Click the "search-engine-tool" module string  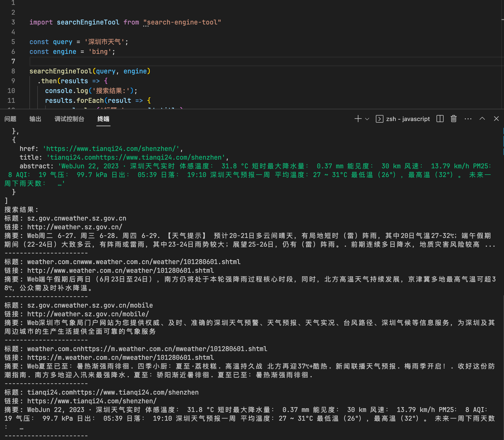pyautogui.click(x=182, y=22)
